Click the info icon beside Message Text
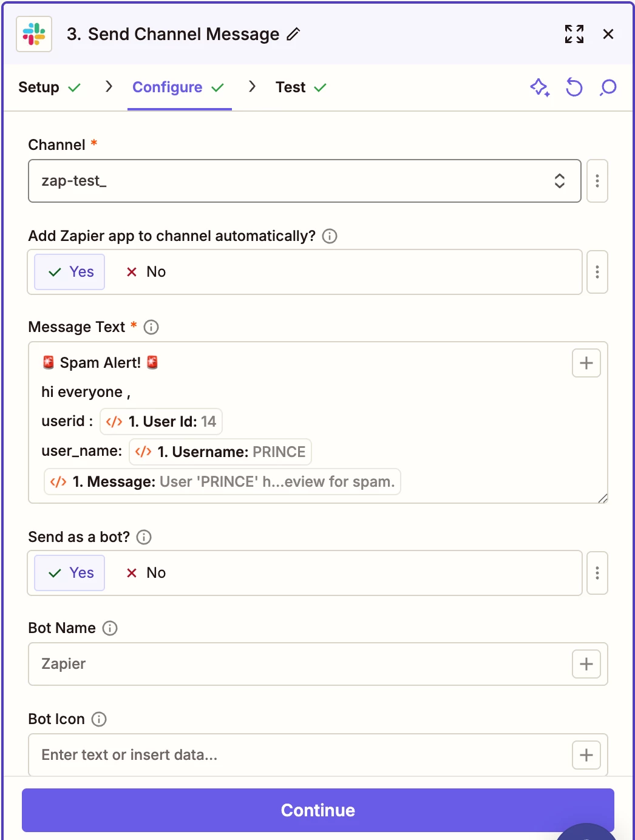The image size is (635, 840). (151, 327)
